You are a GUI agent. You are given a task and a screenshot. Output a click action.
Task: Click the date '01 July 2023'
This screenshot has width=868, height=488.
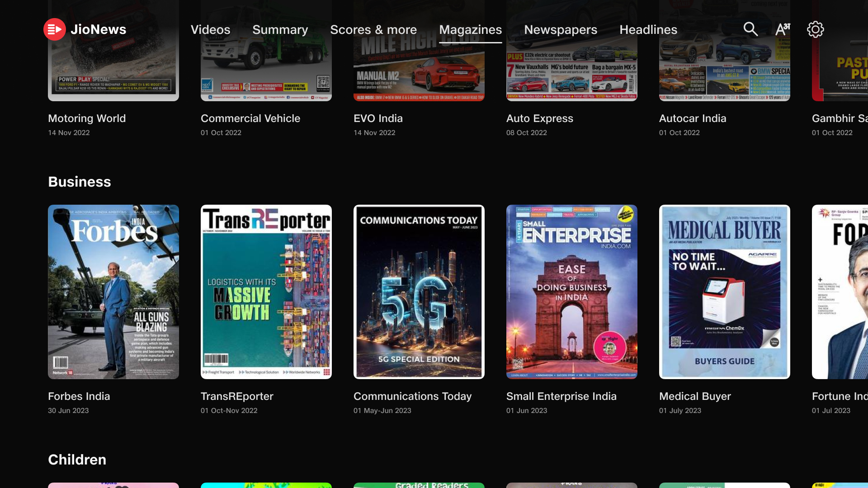680,411
